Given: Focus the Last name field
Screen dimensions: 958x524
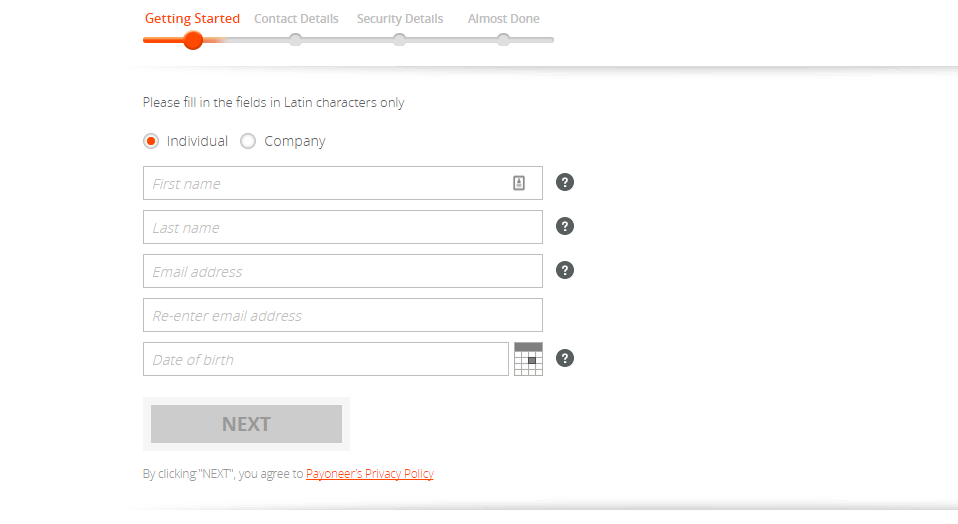Looking at the screenshot, I should [x=342, y=227].
